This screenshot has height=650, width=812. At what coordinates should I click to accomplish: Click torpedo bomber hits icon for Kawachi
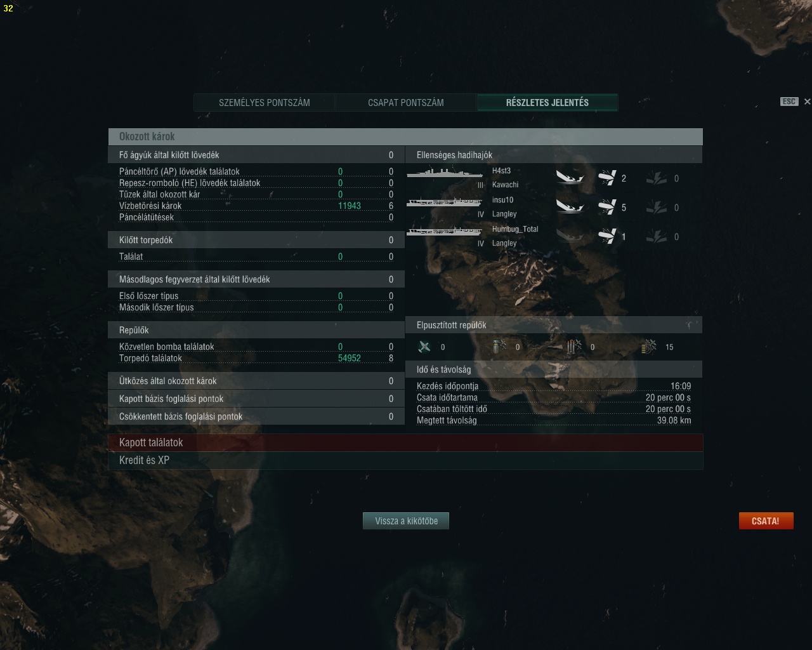click(607, 178)
